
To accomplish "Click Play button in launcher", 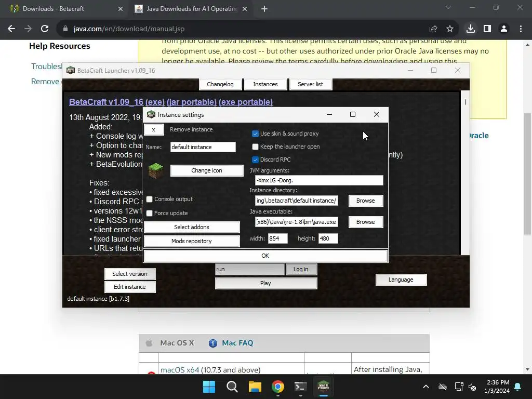I will [x=265, y=283].
